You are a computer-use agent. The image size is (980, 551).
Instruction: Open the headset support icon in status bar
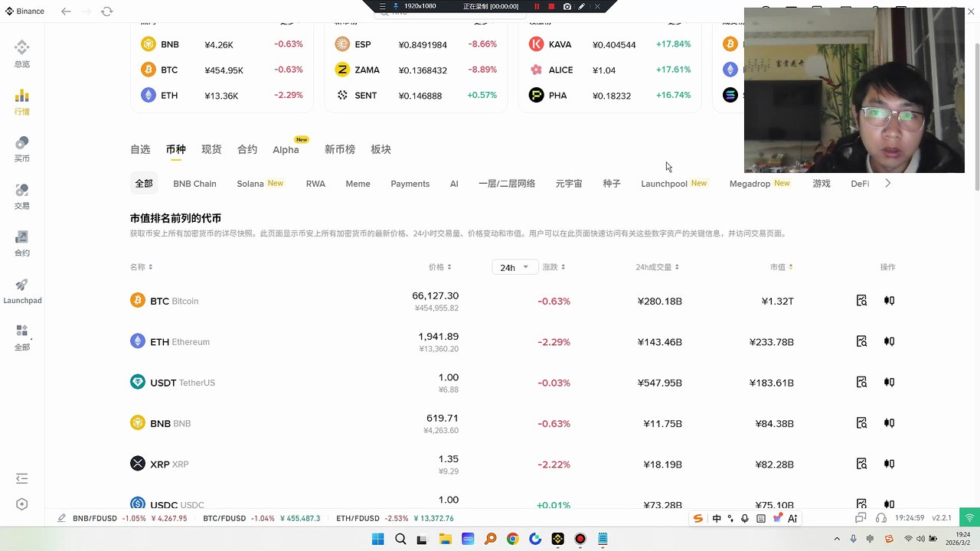pyautogui.click(x=881, y=518)
